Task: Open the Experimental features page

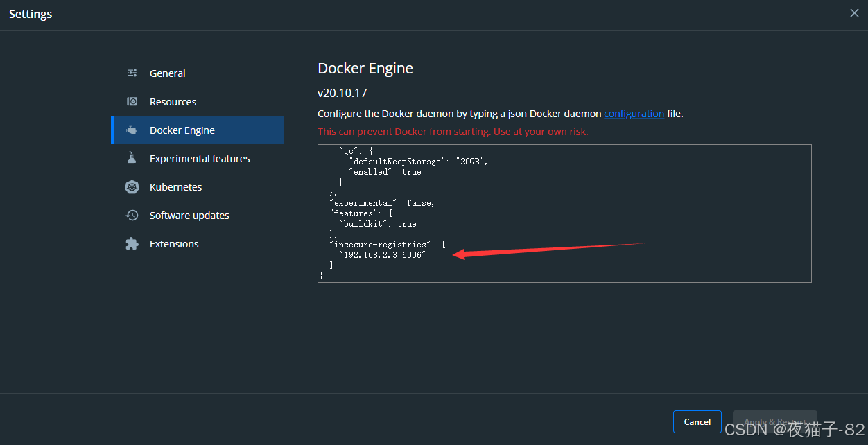Action: click(199, 158)
